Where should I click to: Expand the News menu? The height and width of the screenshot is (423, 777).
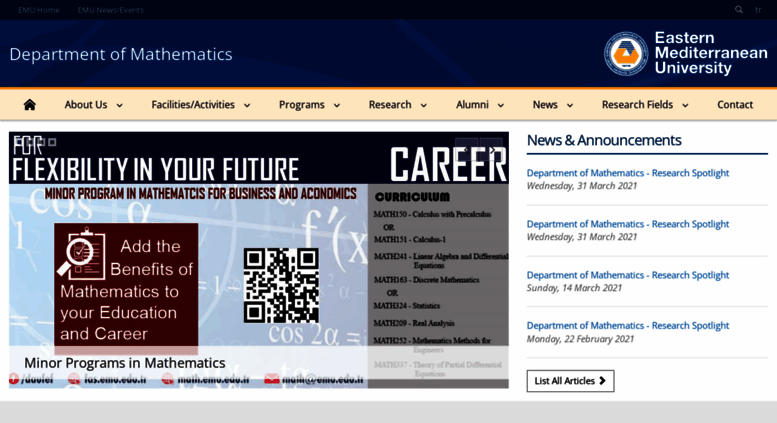(553, 105)
